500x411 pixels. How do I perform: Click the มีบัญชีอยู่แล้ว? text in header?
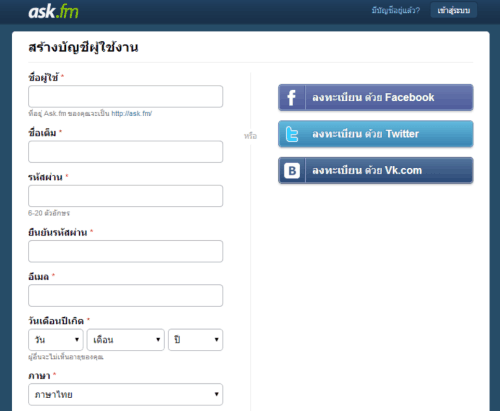click(x=396, y=11)
